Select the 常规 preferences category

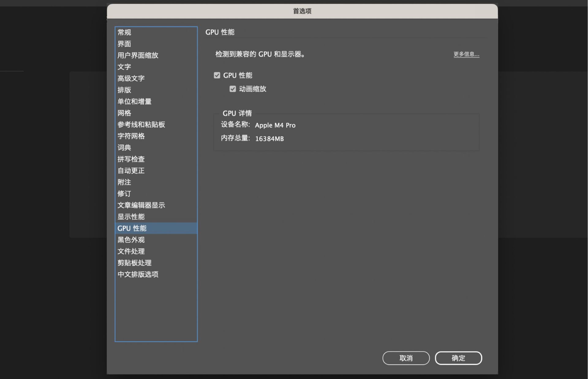[x=124, y=32]
